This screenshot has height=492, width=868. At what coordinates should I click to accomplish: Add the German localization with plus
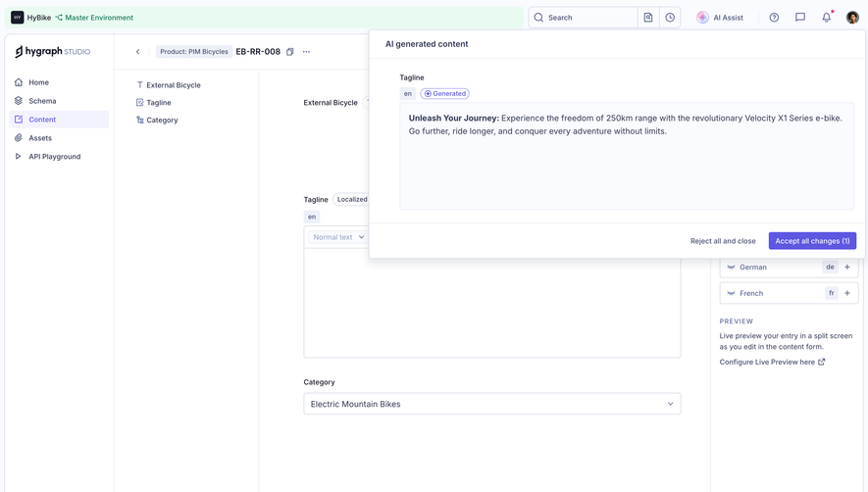click(847, 267)
